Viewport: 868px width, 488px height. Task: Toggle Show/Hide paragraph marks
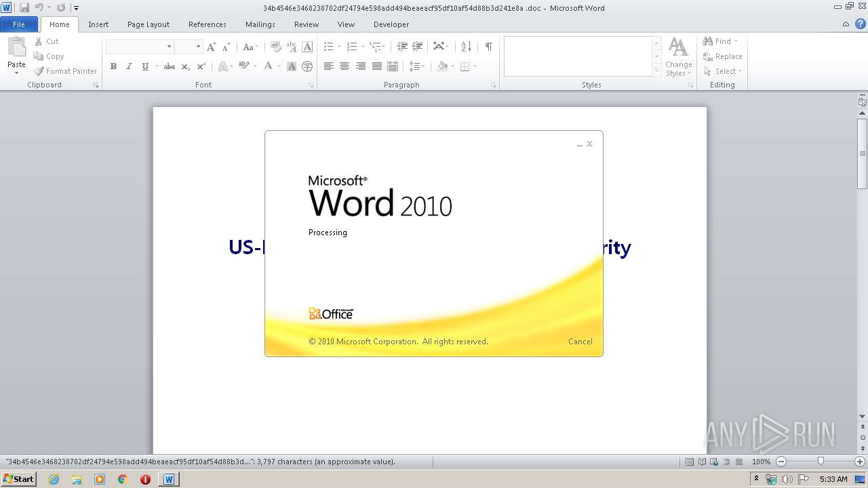[488, 47]
